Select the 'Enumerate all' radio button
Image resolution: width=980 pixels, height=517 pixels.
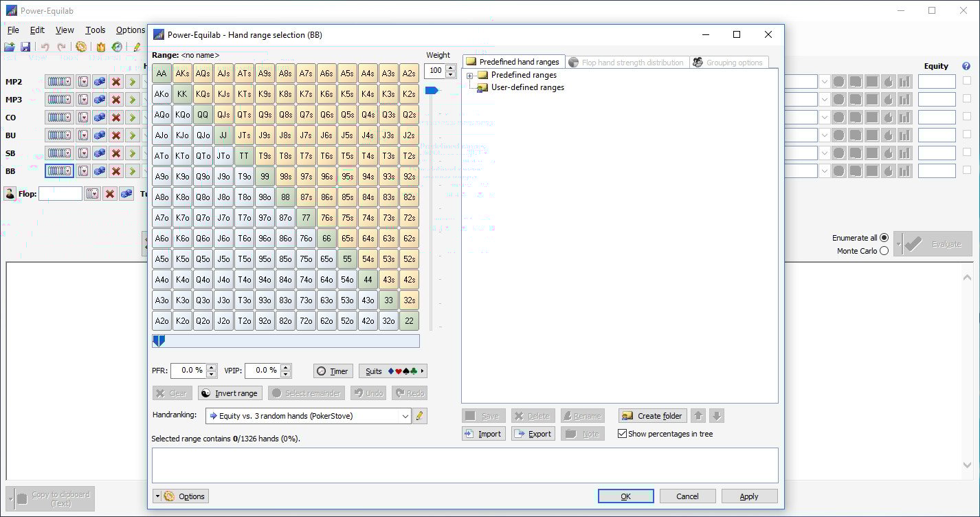tap(884, 237)
